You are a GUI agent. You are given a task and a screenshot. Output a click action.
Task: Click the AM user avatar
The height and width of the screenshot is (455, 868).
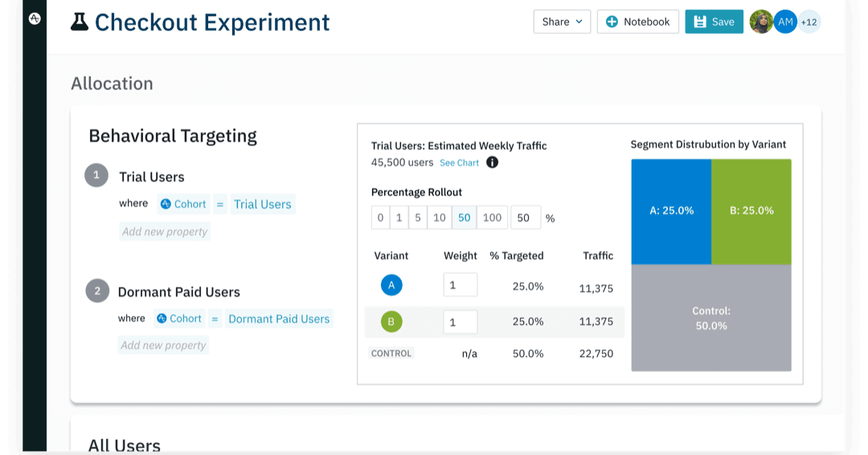pyautogui.click(x=785, y=22)
